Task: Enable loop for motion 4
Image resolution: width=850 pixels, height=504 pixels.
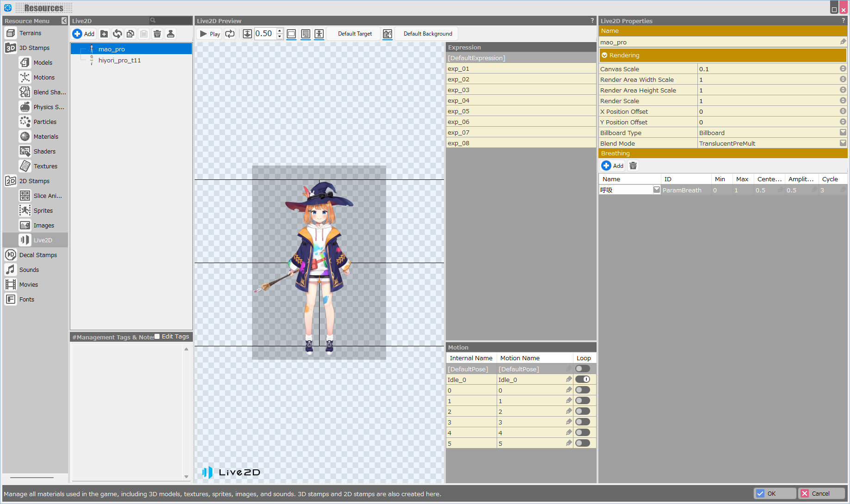Action: 583,433
